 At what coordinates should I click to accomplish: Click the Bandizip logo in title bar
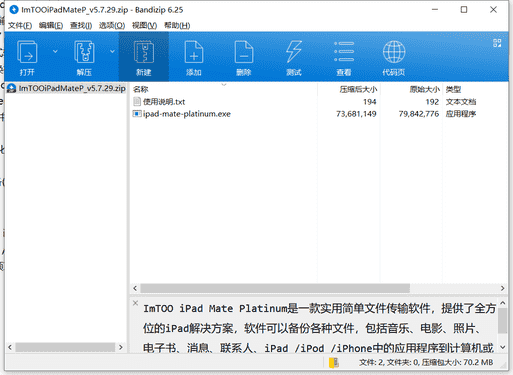click(14, 10)
